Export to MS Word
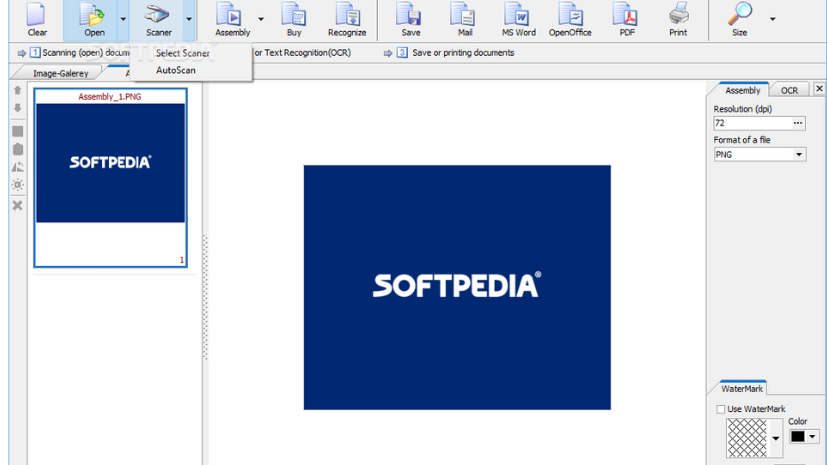The width and height of the screenshot is (827, 465). [x=518, y=19]
